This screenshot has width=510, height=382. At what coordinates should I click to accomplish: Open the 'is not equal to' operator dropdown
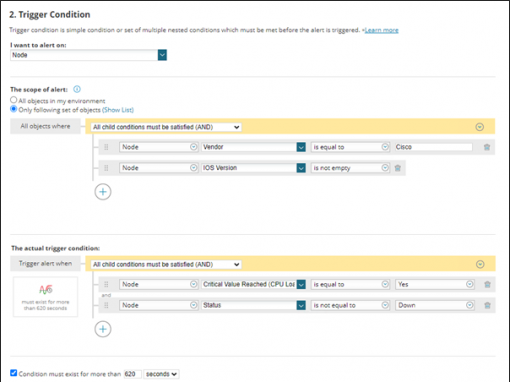[350, 305]
